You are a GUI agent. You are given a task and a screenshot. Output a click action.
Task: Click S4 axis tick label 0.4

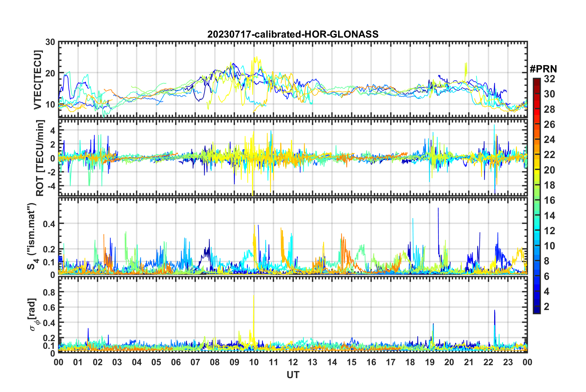pyautogui.click(x=49, y=224)
